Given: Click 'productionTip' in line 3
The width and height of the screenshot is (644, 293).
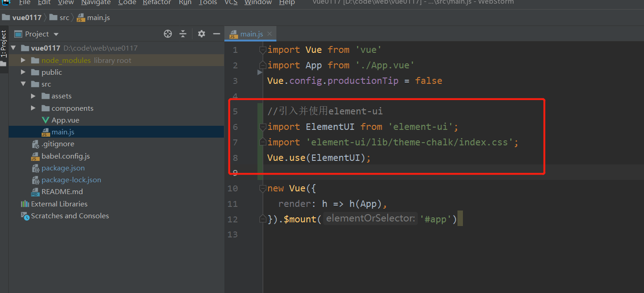Looking at the screenshot, I should [363, 81].
